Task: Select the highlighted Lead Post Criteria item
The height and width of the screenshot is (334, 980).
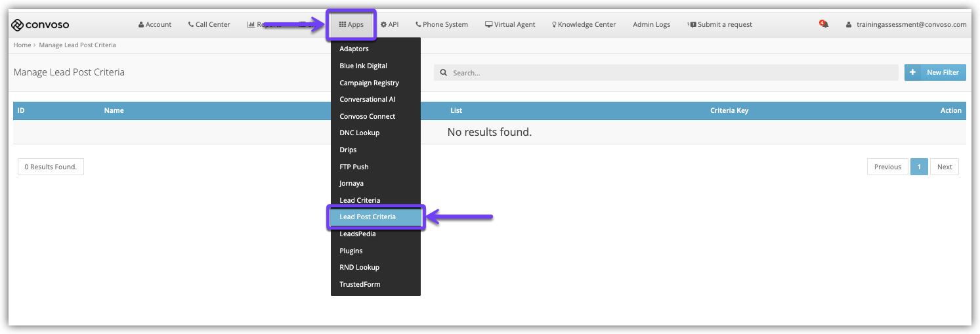Action: coord(375,217)
